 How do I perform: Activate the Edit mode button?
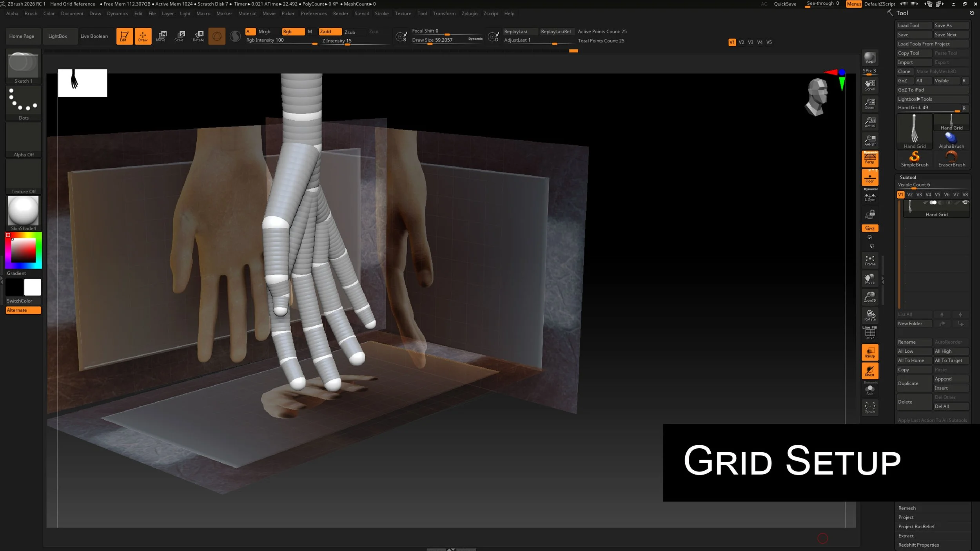124,36
